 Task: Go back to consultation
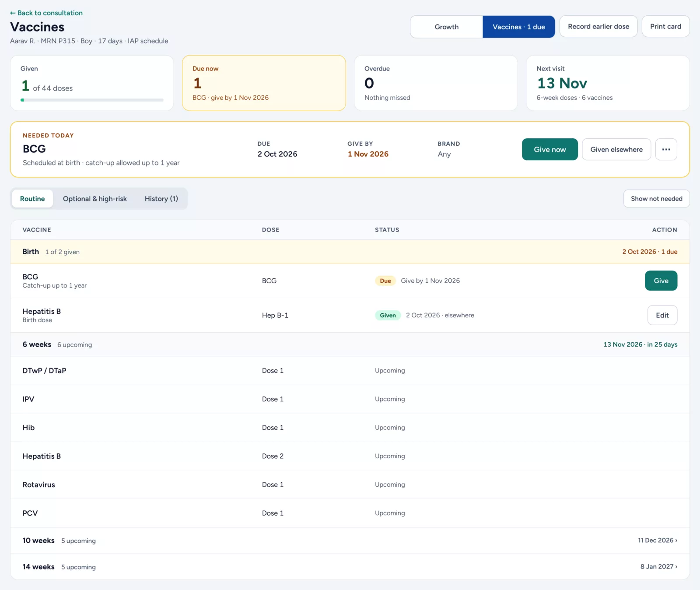coord(46,13)
